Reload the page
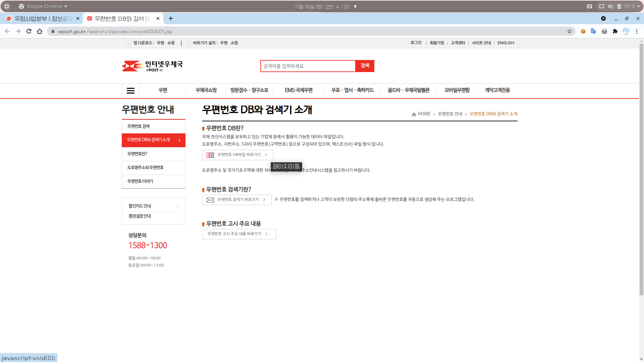The image size is (644, 362). tap(29, 31)
